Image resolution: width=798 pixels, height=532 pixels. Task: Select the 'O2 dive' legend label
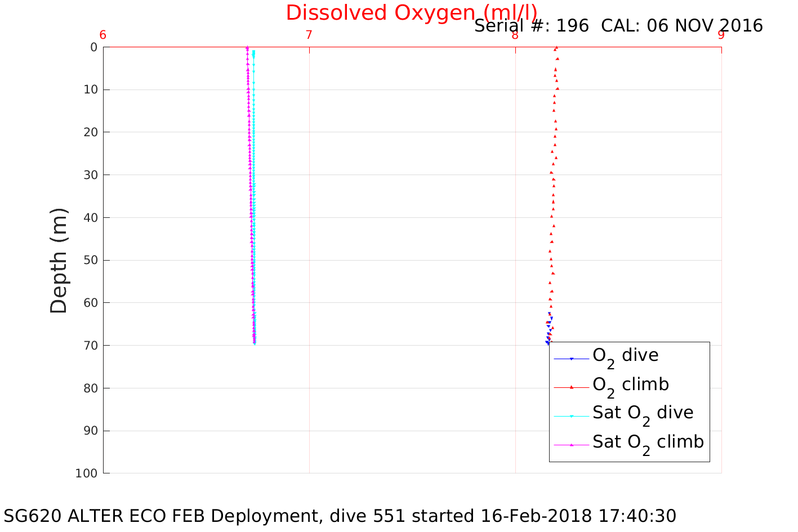625,356
